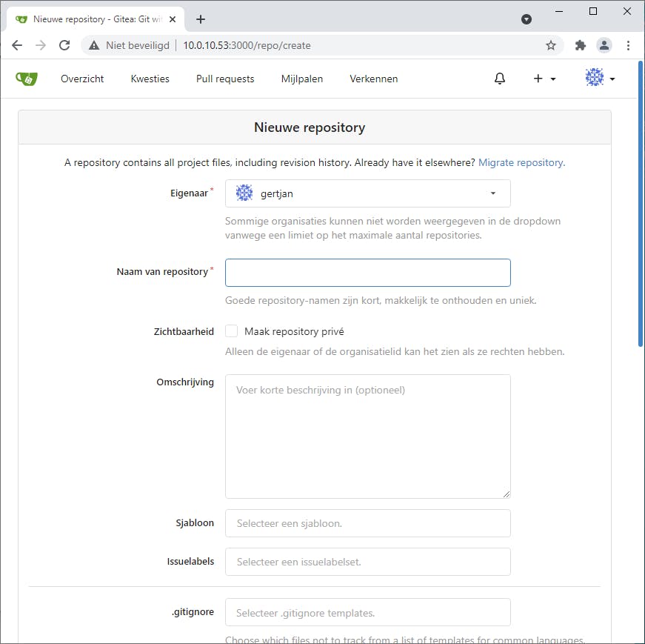
Task: Open the snowflake avatar user menu
Action: point(594,78)
